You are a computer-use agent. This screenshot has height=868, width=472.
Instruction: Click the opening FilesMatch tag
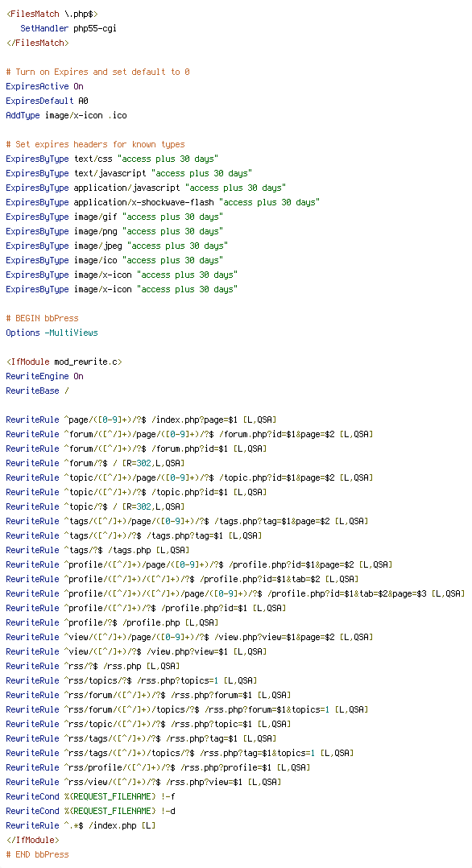pos(52,14)
